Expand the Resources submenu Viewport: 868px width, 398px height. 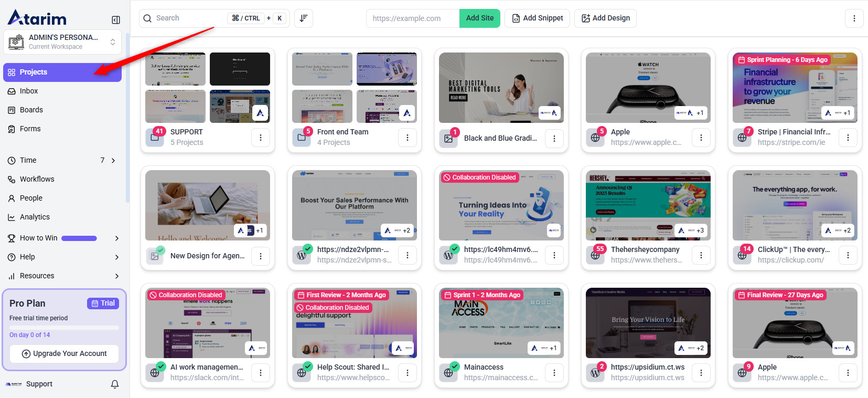[116, 276]
